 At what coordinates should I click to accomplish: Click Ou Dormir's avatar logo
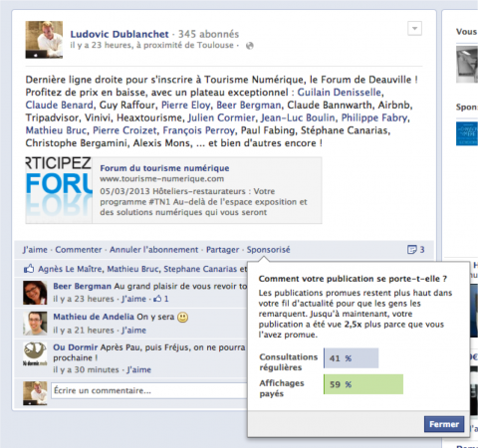click(35, 354)
